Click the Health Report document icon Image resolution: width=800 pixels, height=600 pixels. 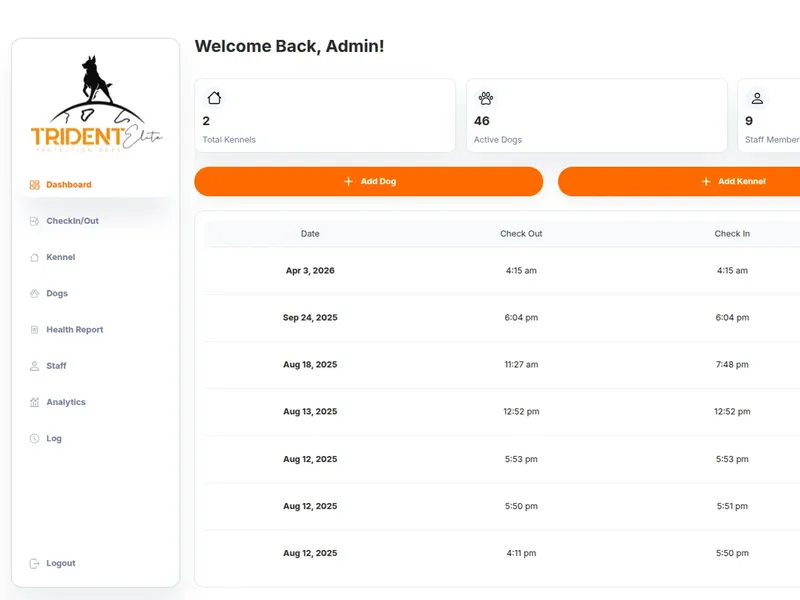click(34, 330)
